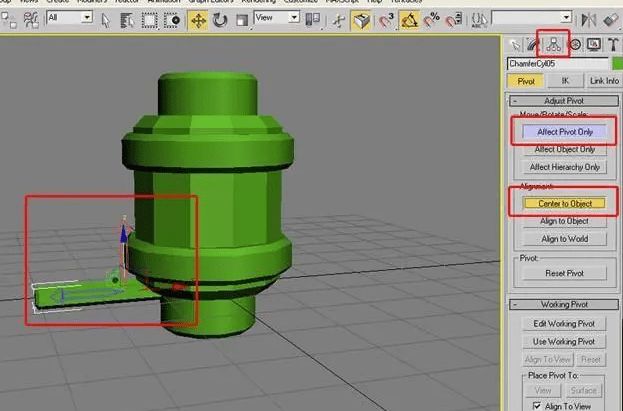Click the blue Z-axis gizmo arrow
The width and height of the screenshot is (623, 411).
coord(124,233)
